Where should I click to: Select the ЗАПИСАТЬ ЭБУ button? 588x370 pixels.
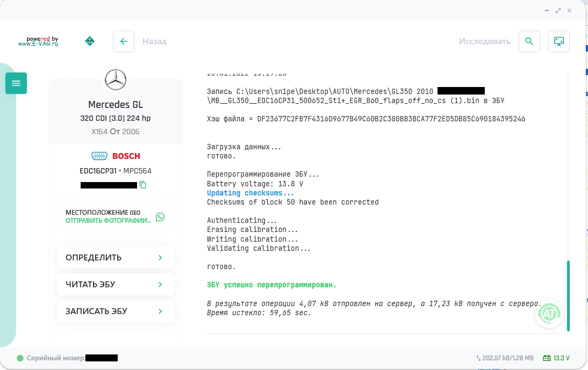[116, 311]
